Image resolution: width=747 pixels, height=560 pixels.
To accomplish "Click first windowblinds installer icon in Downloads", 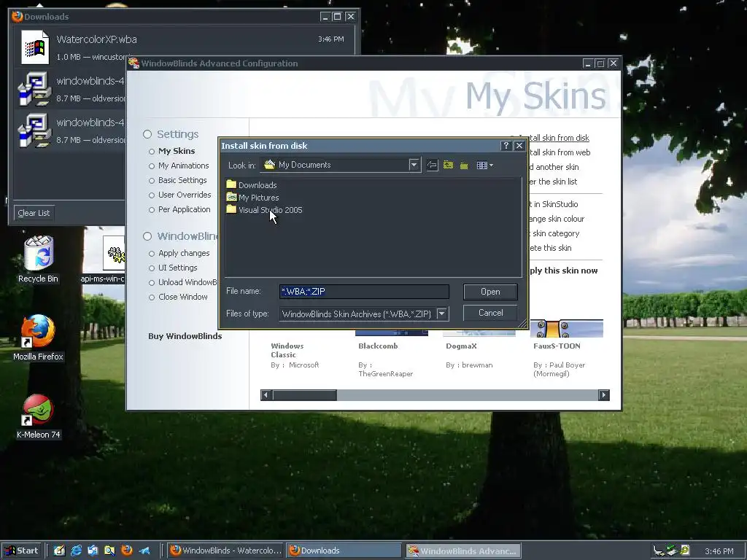I will [34, 88].
